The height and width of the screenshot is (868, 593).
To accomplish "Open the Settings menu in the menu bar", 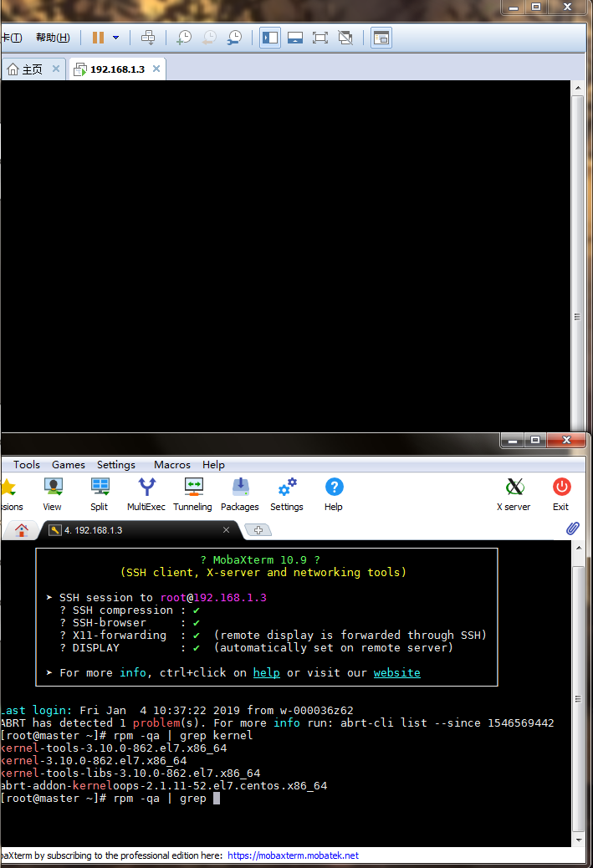I will pyautogui.click(x=115, y=464).
